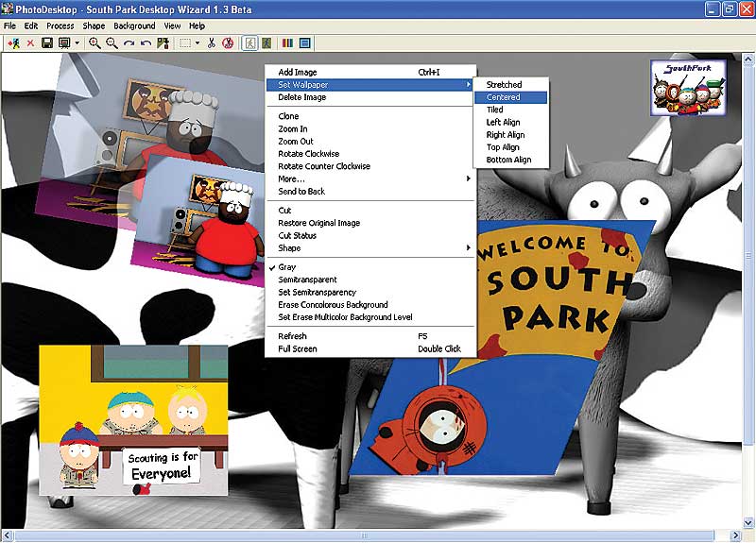Expand the More... submenu

point(370,178)
